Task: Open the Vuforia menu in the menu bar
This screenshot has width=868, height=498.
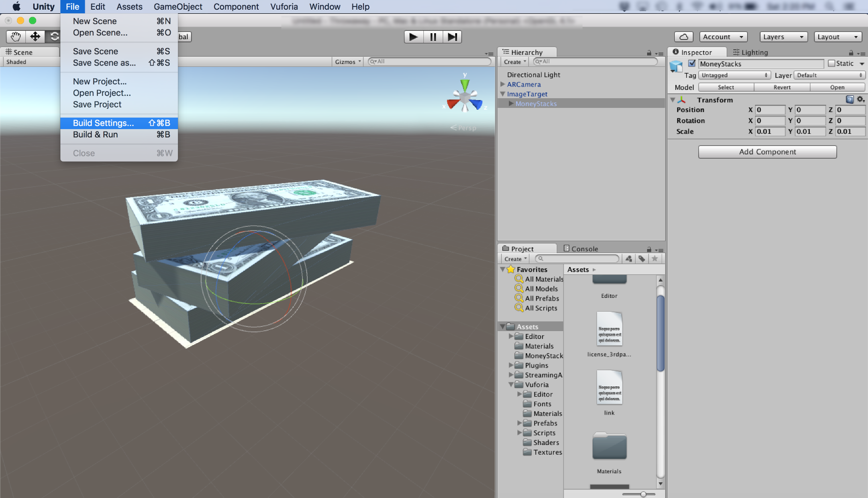Action: pos(284,6)
